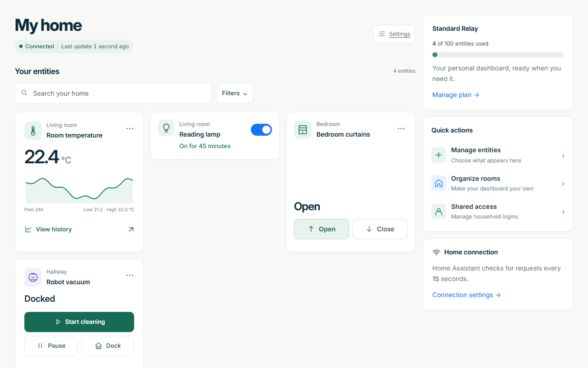Image resolution: width=588 pixels, height=368 pixels.
Task: Open the Settings menu button
Action: (394, 34)
